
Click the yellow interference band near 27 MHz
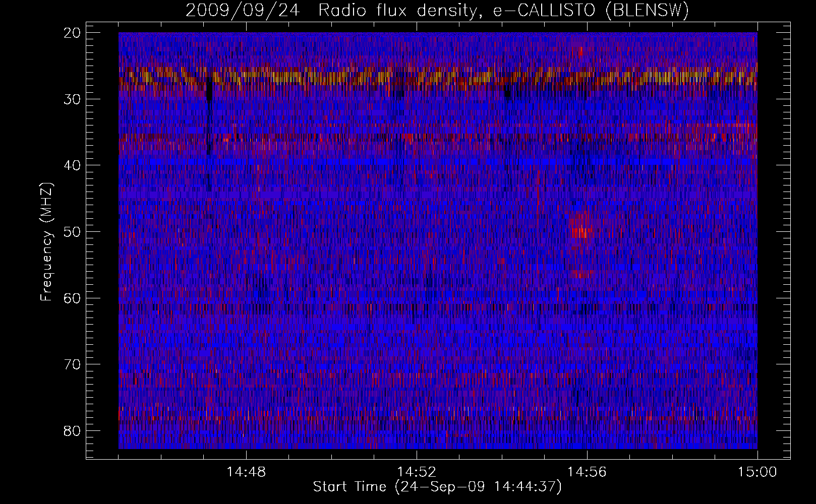[438, 77]
